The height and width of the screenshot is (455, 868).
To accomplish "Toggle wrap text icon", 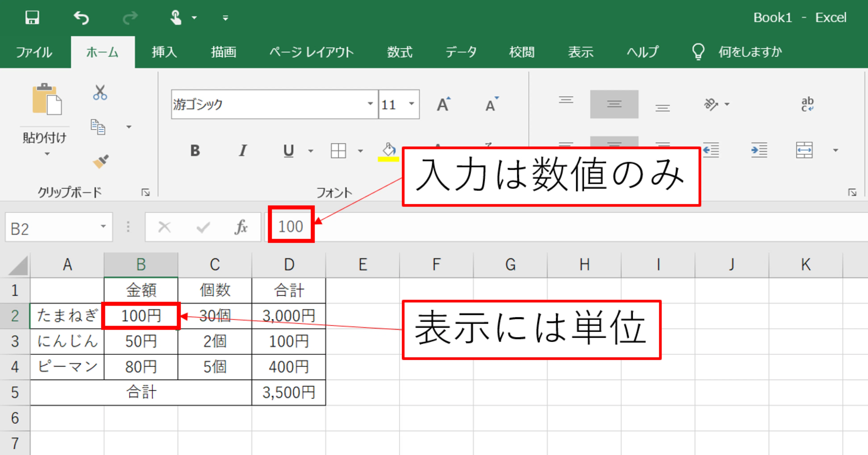I will point(807,104).
